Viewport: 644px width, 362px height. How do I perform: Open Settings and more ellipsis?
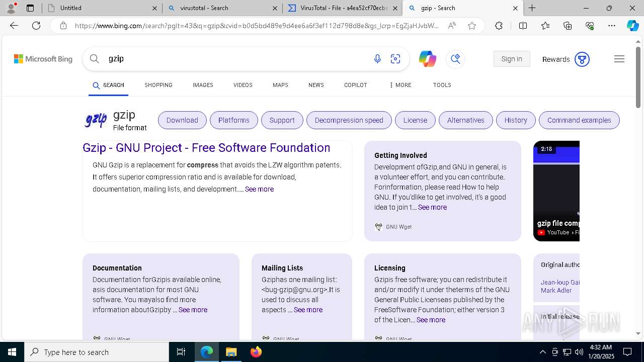[x=612, y=26]
